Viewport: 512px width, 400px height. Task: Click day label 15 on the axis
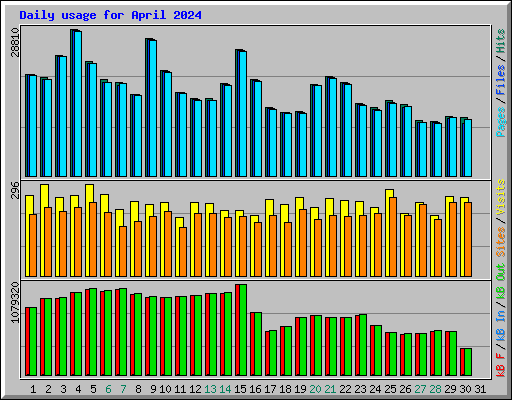tap(240, 389)
